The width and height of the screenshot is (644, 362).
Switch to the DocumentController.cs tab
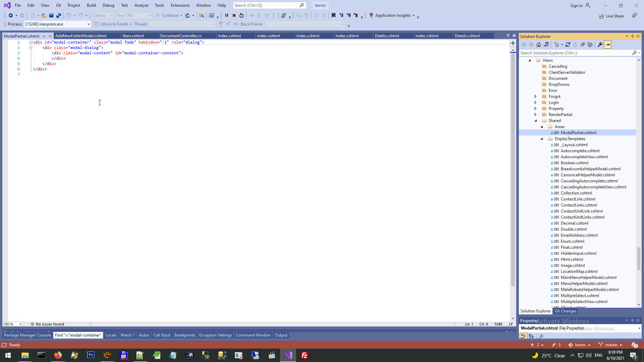[181, 36]
